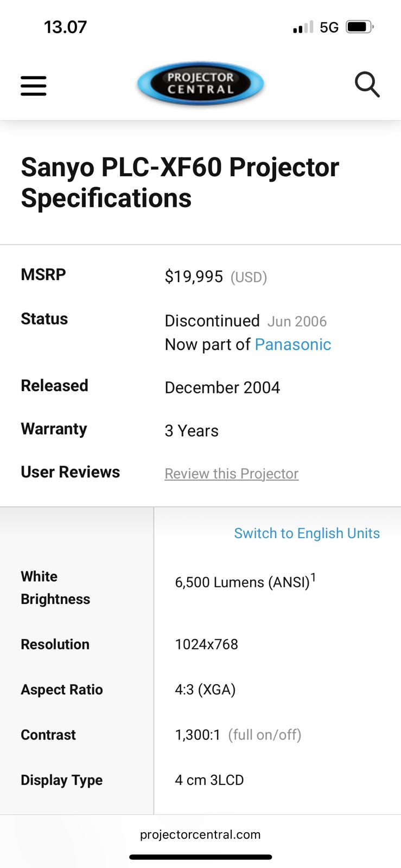Screen dimensions: 401x868
Task: Tap the 13.07 clock in status bar
Action: (65, 27)
